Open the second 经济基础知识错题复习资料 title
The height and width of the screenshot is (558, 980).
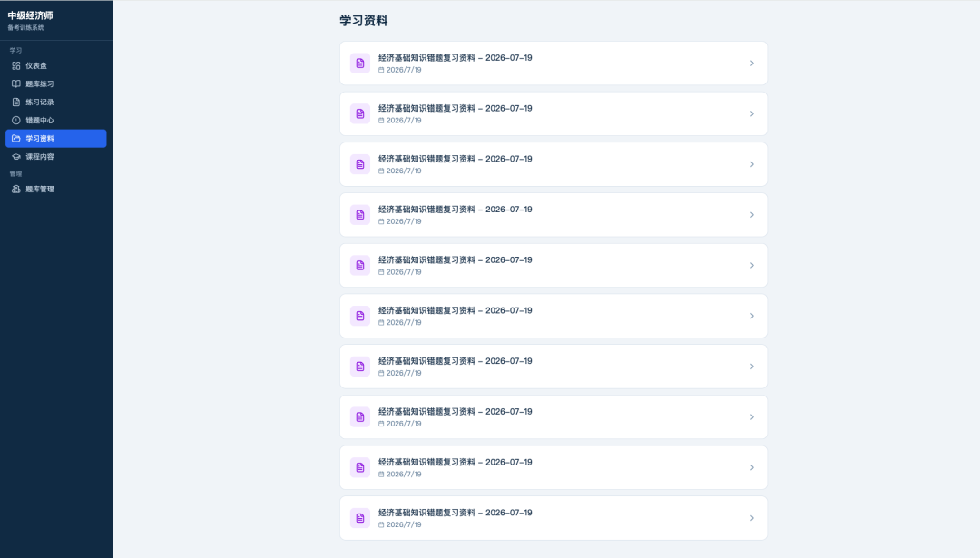(x=455, y=108)
